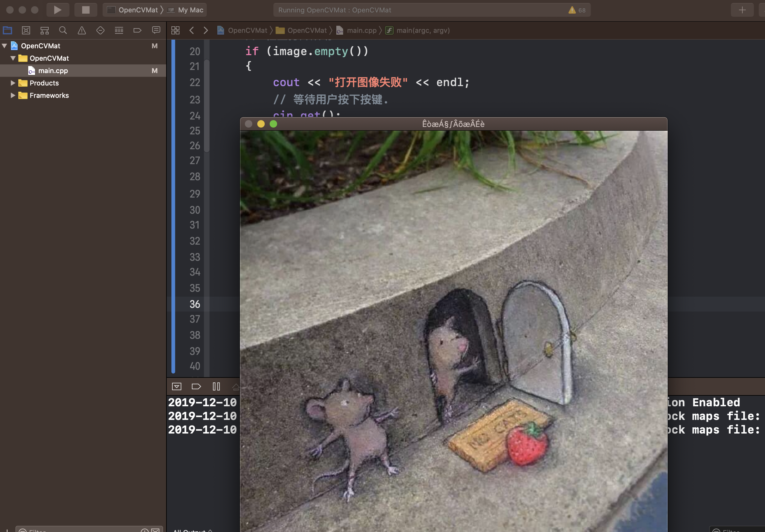
Task: Select main.cpp in the navigator
Action: coord(53,71)
